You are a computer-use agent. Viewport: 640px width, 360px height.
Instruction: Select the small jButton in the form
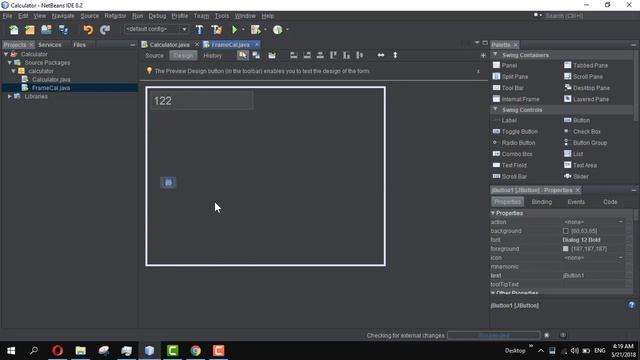click(x=168, y=182)
